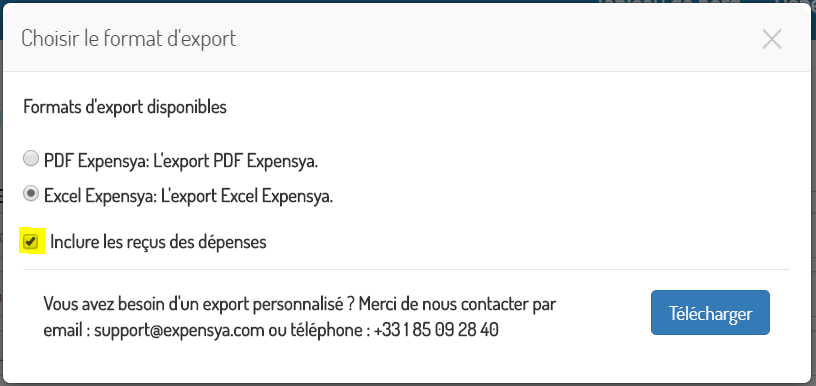Click the empty dialog header bar area
This screenshot has height=386, width=816.
point(494,39)
